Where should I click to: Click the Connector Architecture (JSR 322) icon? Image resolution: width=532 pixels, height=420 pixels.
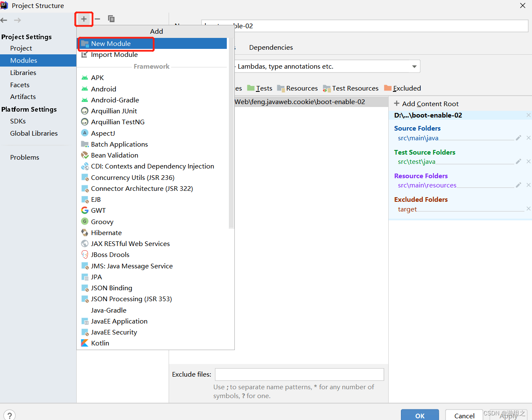[x=85, y=188]
